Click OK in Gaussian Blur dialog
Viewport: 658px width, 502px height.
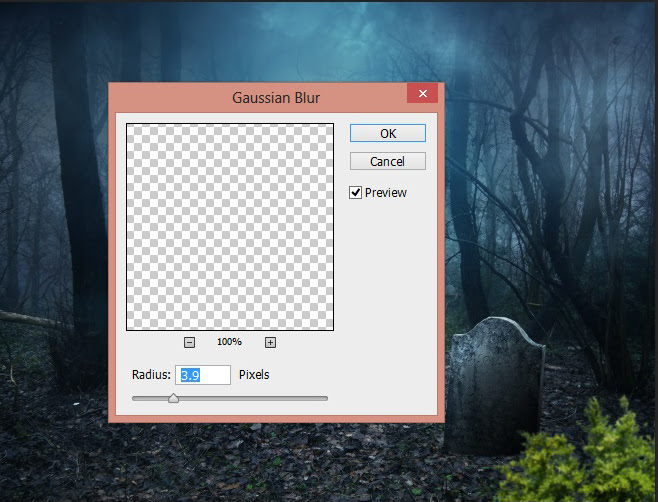[388, 133]
